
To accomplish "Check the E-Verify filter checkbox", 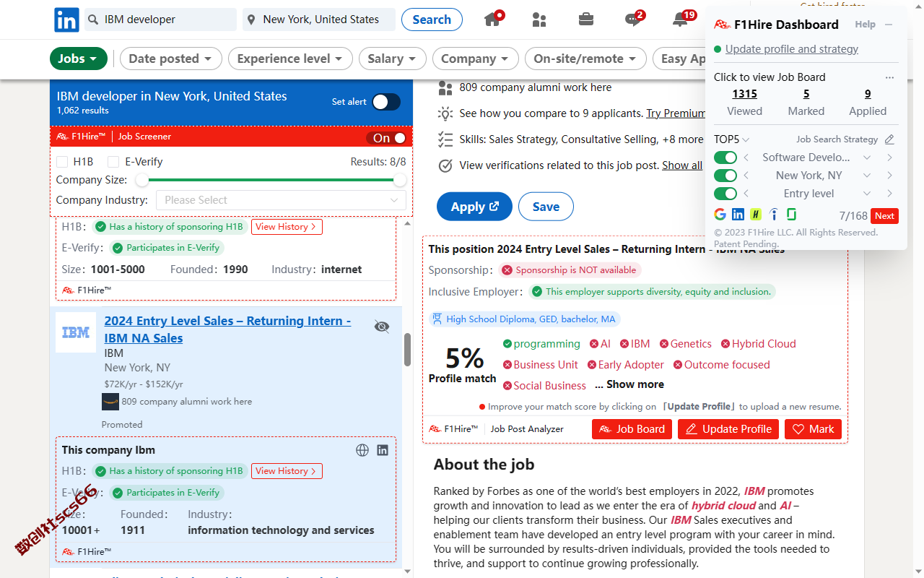I will tap(113, 162).
